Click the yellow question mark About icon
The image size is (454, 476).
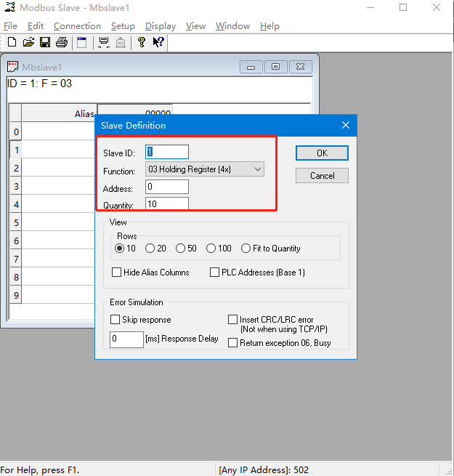tap(142, 43)
